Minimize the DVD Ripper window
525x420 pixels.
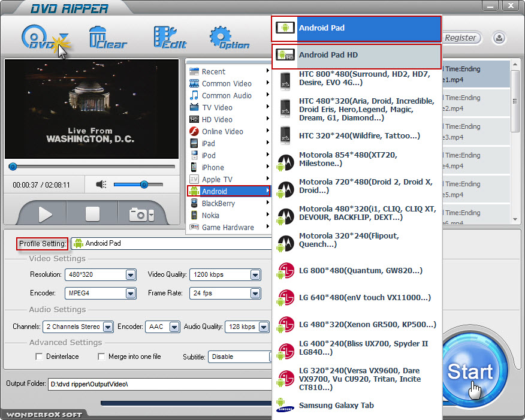point(490,5)
